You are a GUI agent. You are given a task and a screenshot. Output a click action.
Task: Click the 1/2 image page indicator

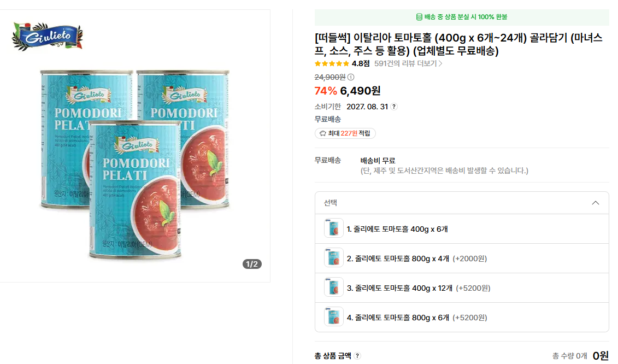click(252, 265)
